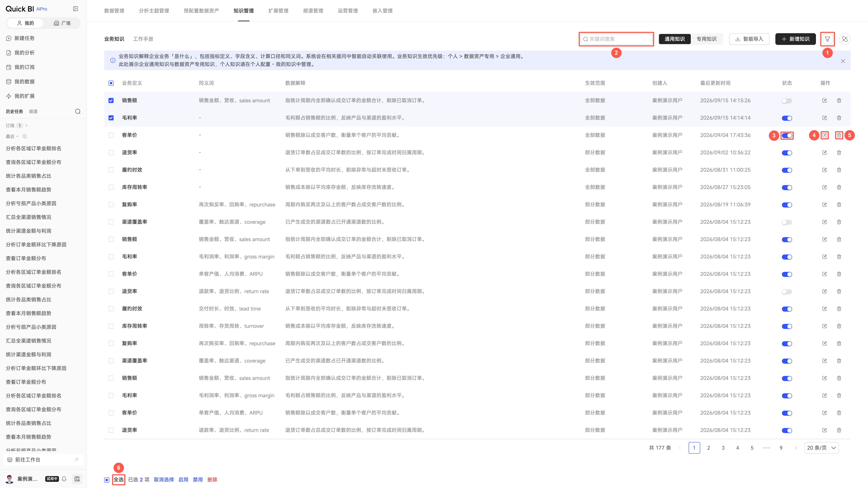Switch to 广场 view in sidebar

(62, 23)
